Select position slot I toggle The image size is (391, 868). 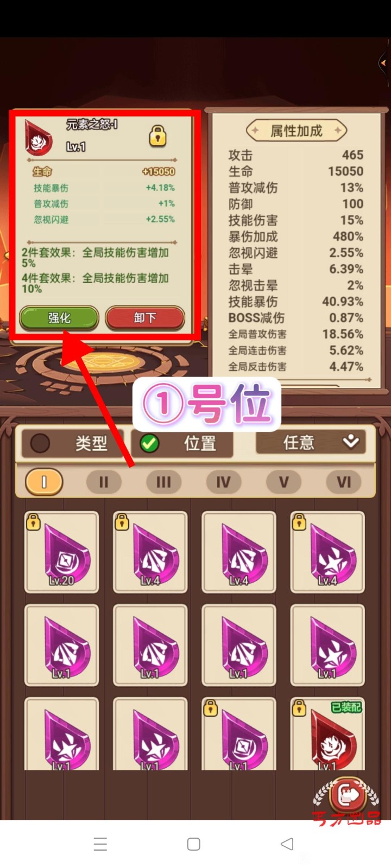(44, 482)
